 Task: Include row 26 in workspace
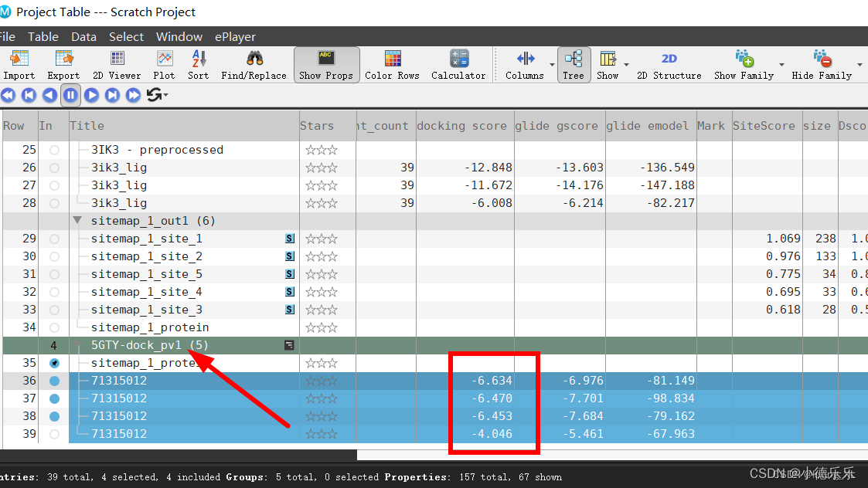[54, 168]
